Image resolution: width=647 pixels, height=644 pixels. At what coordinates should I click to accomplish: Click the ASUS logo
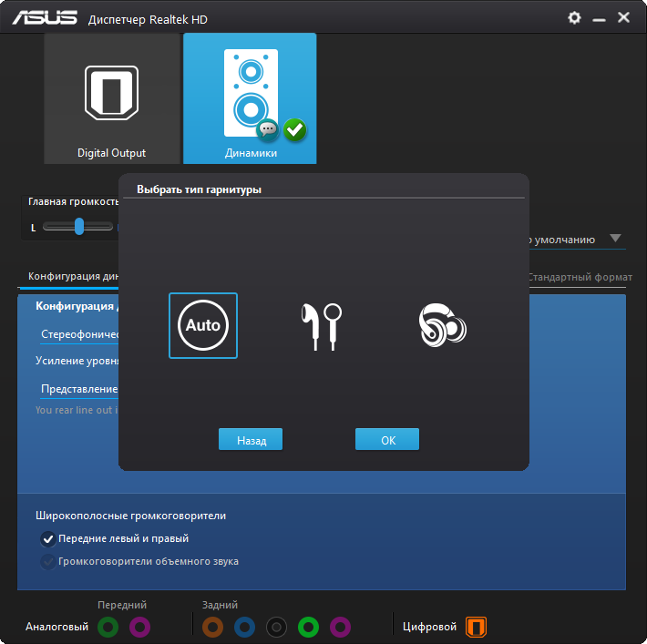click(x=45, y=17)
